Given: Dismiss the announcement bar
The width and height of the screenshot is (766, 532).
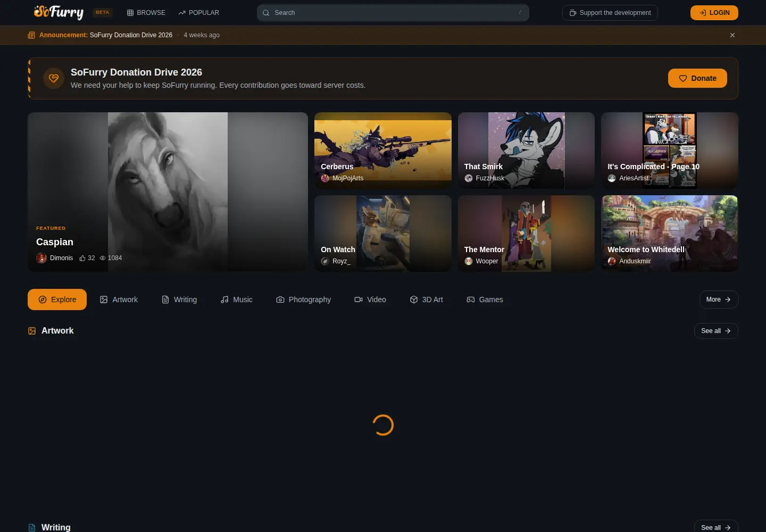Looking at the screenshot, I should pyautogui.click(x=732, y=35).
